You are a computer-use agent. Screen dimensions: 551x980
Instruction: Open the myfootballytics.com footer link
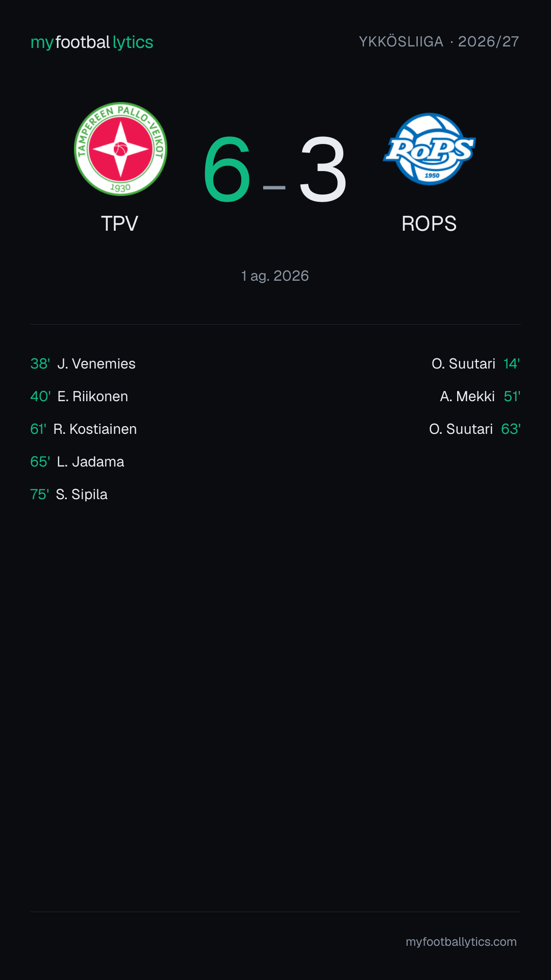(461, 942)
